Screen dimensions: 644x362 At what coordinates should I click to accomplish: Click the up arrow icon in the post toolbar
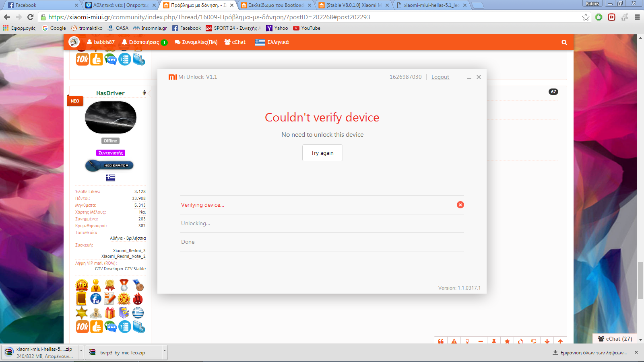(x=560, y=341)
